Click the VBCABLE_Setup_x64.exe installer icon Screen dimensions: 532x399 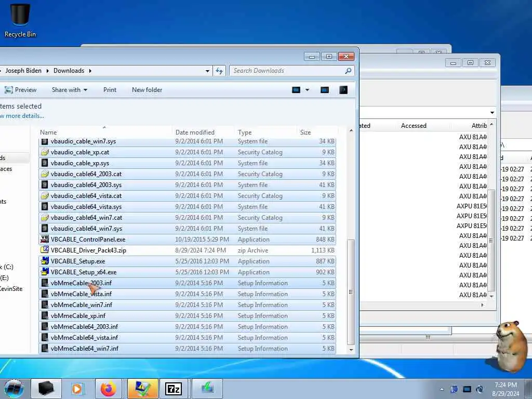pyautogui.click(x=45, y=272)
